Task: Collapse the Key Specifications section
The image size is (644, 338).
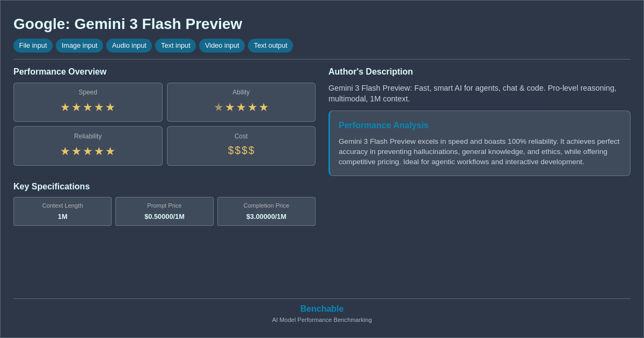Action: (52, 186)
